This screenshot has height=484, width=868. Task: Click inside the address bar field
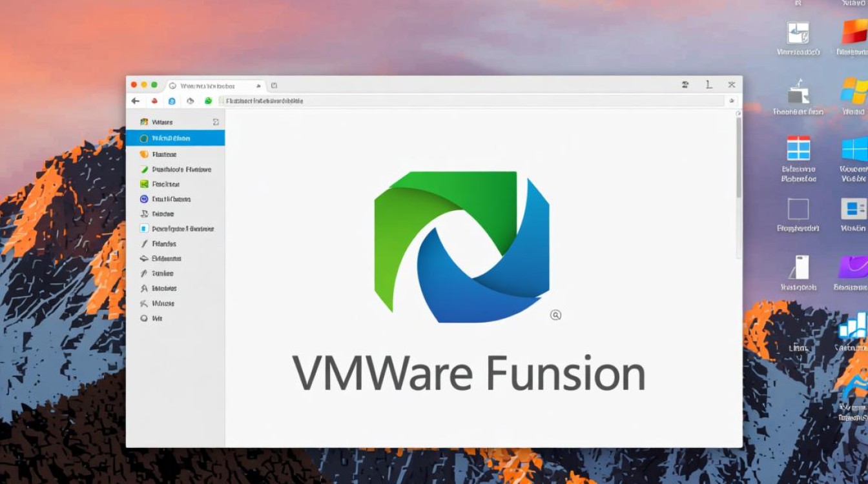click(471, 101)
